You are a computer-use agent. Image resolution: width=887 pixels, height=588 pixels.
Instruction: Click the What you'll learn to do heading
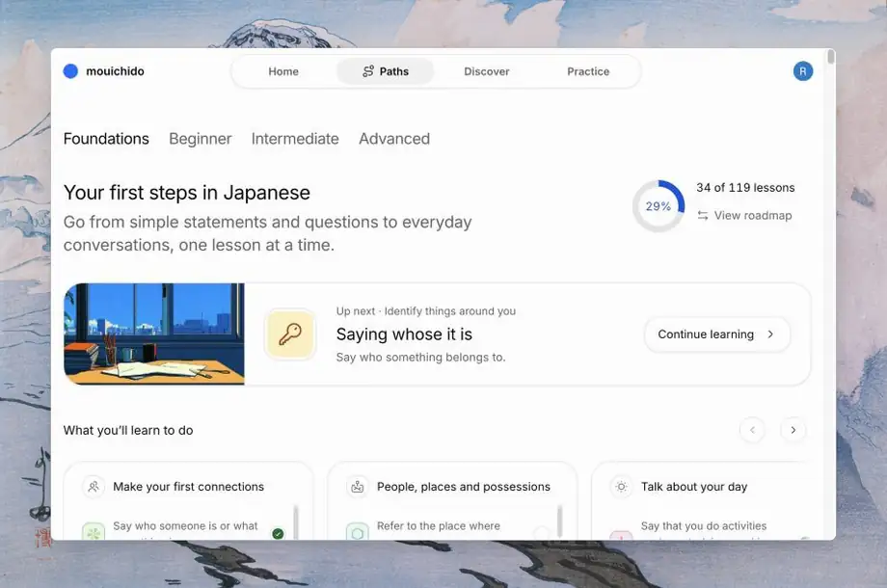click(128, 430)
